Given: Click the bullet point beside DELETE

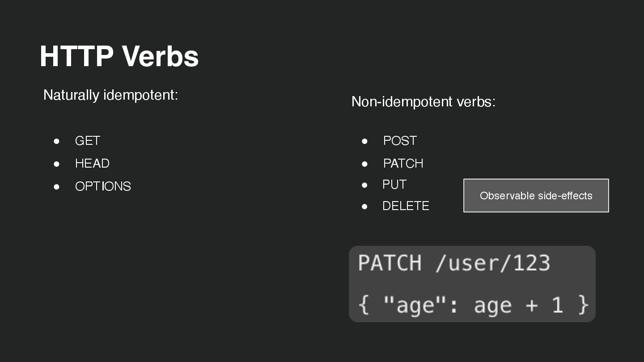Looking at the screenshot, I should (x=365, y=206).
